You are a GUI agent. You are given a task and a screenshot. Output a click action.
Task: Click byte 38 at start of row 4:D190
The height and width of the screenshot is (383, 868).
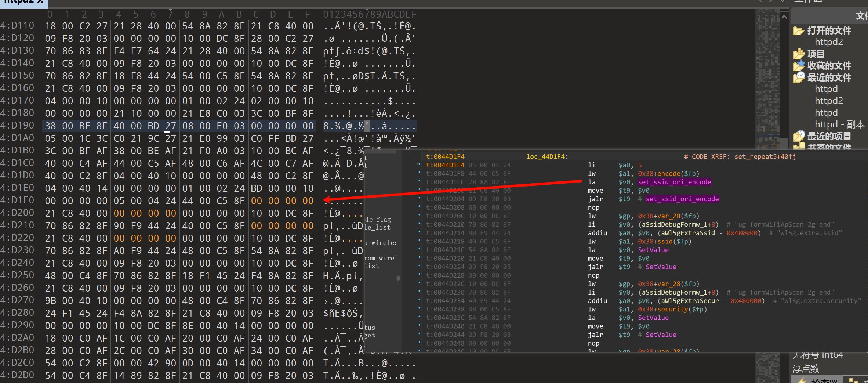[50, 126]
